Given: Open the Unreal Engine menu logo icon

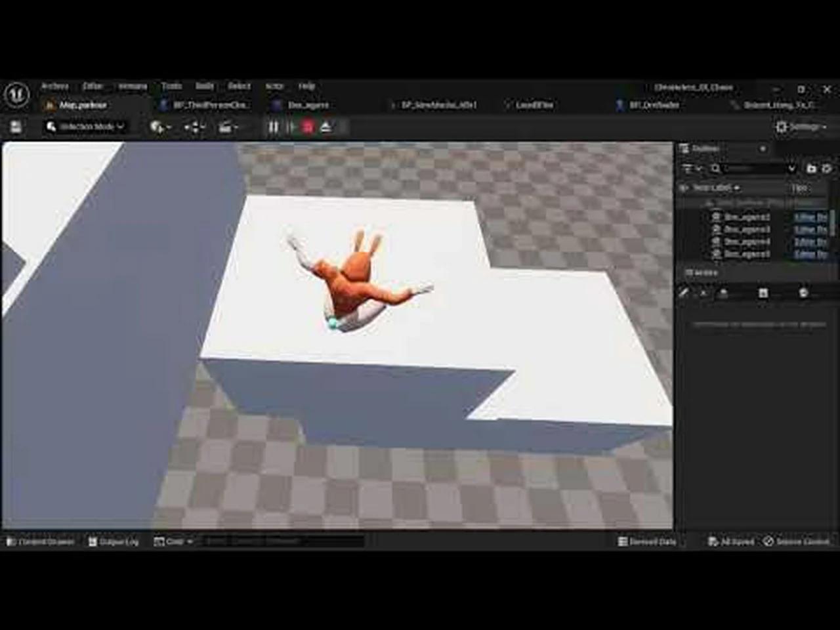Looking at the screenshot, I should click(18, 95).
